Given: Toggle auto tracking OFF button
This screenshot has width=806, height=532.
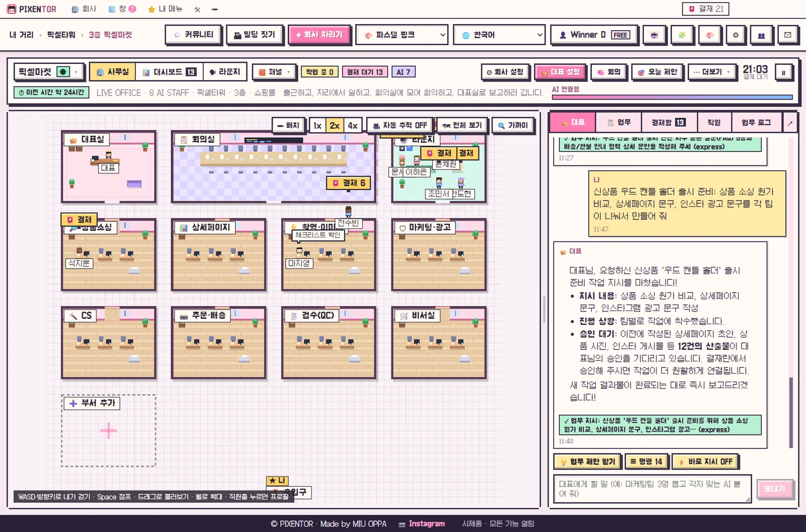Looking at the screenshot, I should pyautogui.click(x=400, y=125).
